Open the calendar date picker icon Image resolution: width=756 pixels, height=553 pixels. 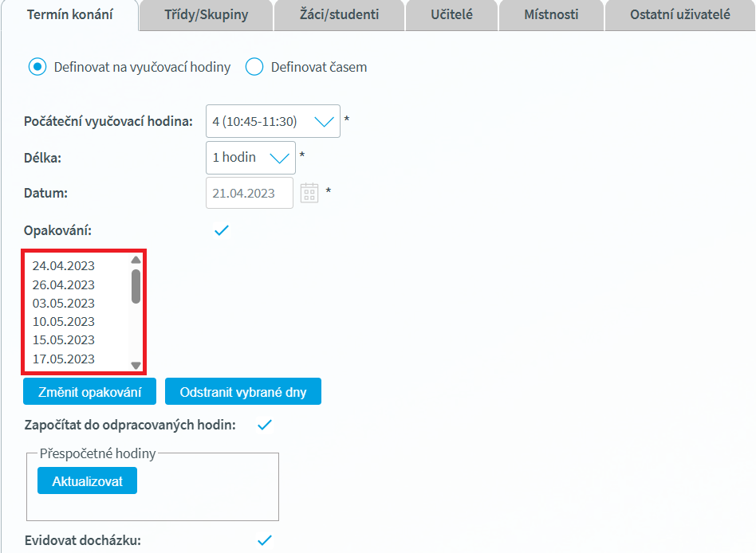(309, 193)
